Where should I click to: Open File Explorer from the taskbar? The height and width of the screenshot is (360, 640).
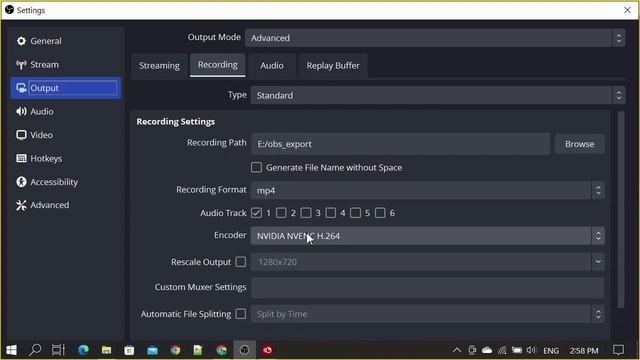106,350
